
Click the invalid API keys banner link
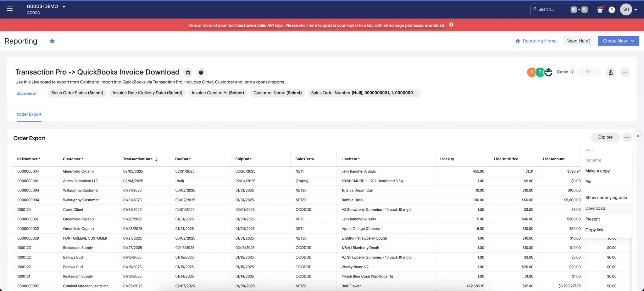click(x=317, y=25)
